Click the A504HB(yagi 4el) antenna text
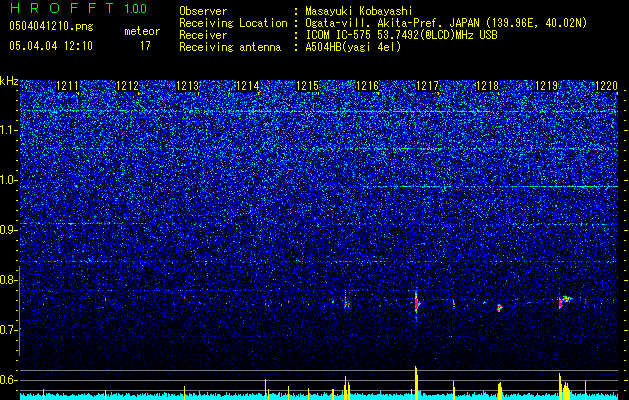 tap(353, 47)
